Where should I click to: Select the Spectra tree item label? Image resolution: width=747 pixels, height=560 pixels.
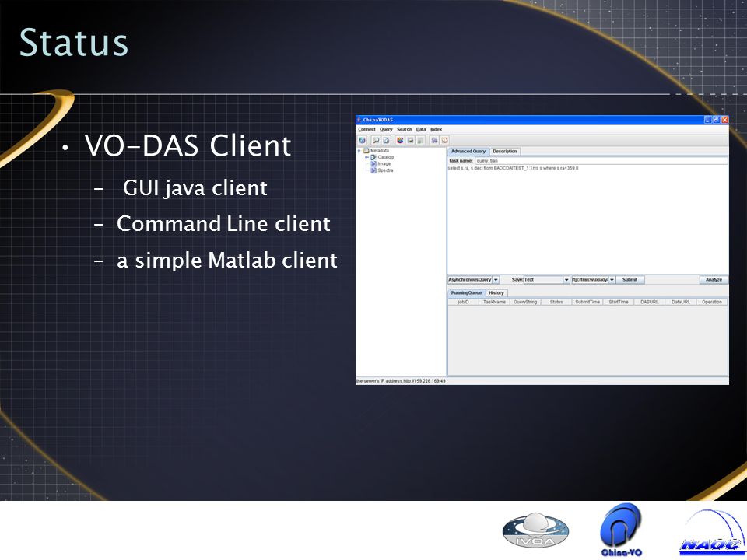[385, 170]
